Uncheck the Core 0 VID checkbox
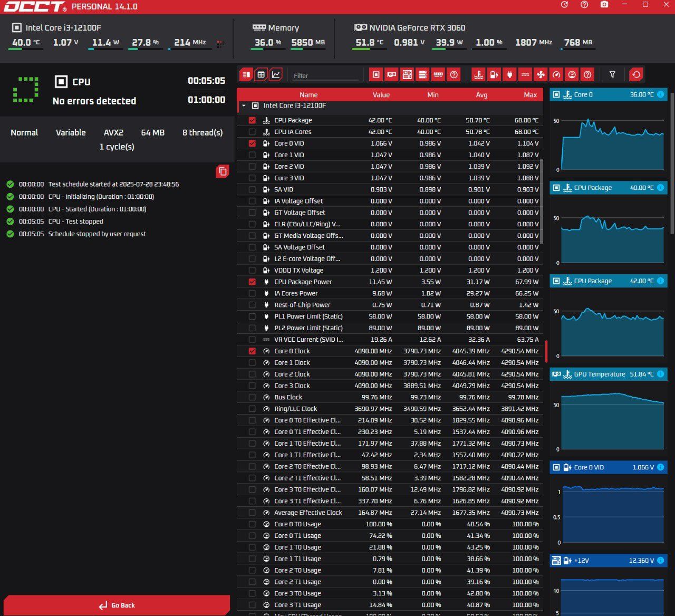This screenshot has width=675, height=616. [252, 143]
